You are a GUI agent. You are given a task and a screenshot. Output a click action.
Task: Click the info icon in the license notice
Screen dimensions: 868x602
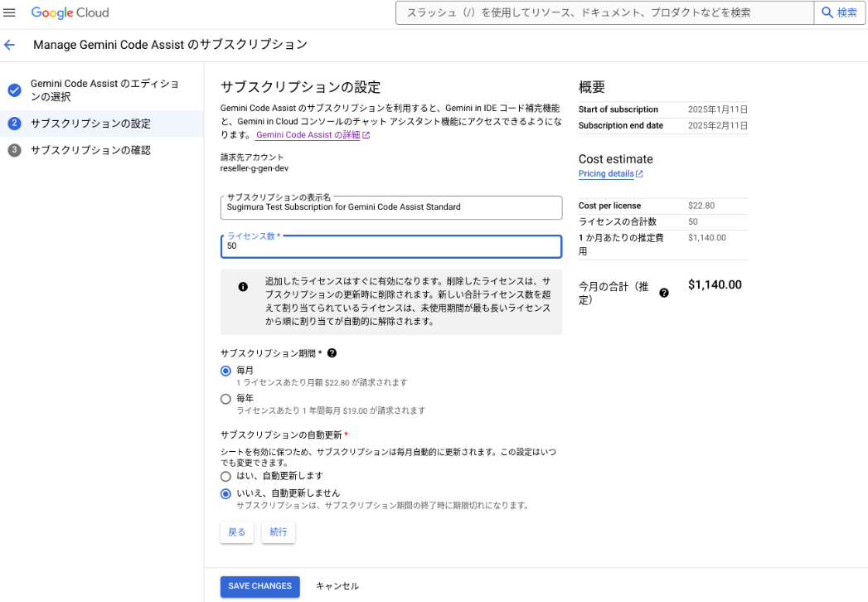coord(243,287)
